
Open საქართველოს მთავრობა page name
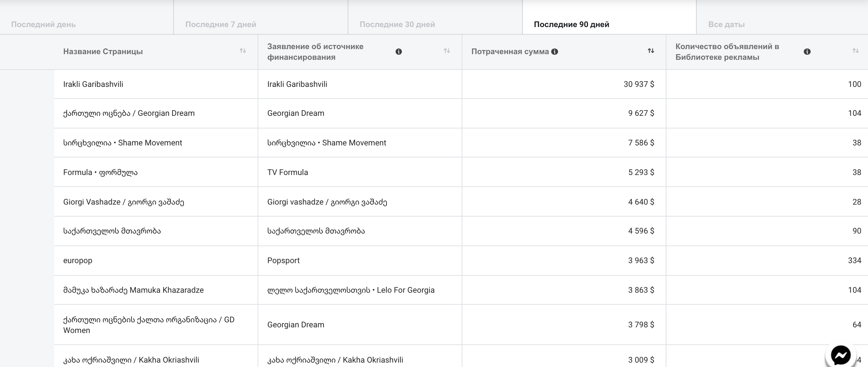tap(112, 231)
